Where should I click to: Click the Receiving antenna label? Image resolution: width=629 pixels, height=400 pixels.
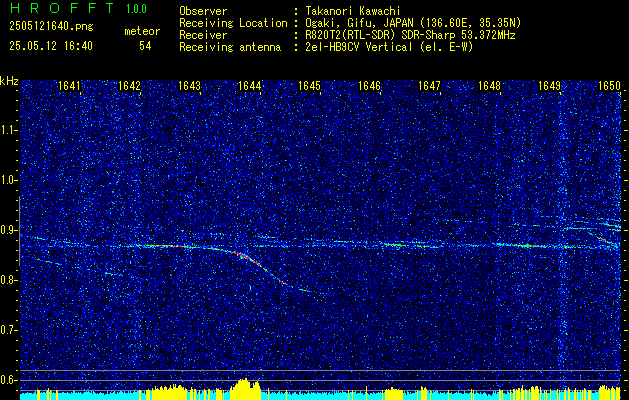[x=230, y=47]
